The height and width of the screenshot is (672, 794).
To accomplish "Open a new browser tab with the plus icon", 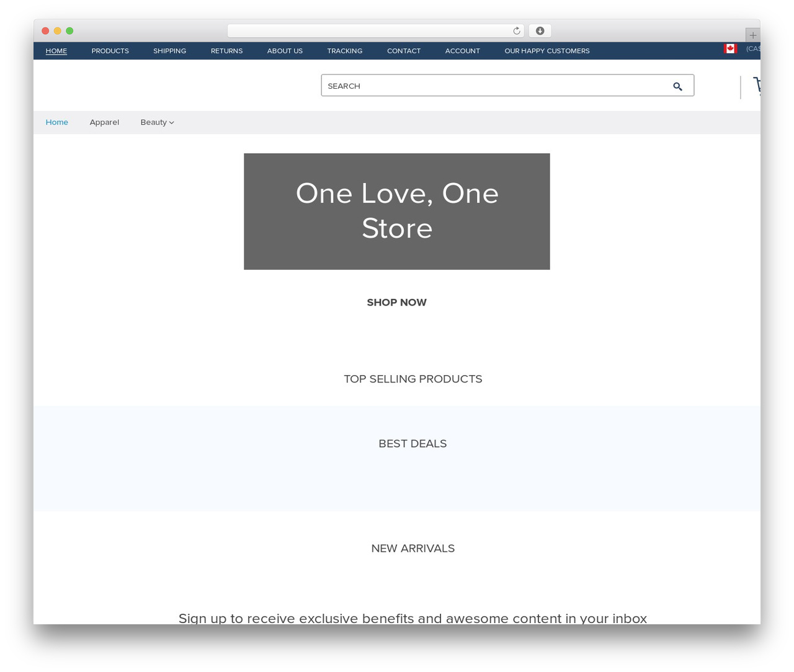I will (x=752, y=35).
